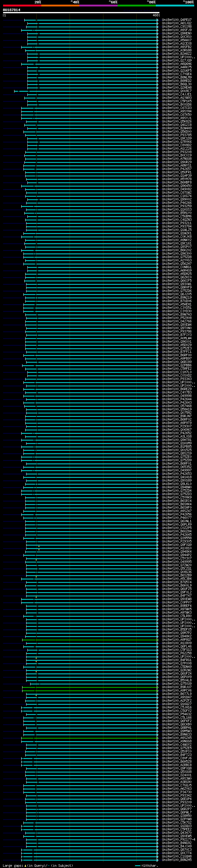Select hit label UniRef100_A9P807

click(x=176, y=640)
